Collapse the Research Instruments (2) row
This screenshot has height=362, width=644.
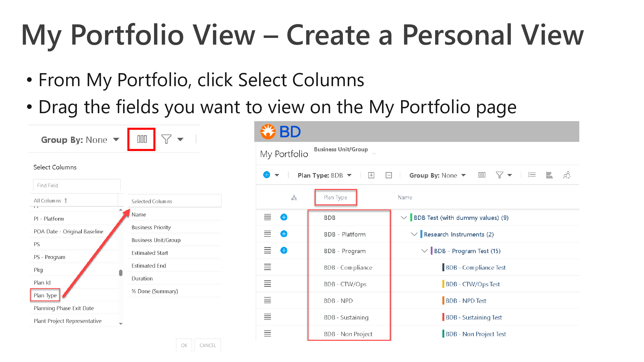point(414,234)
